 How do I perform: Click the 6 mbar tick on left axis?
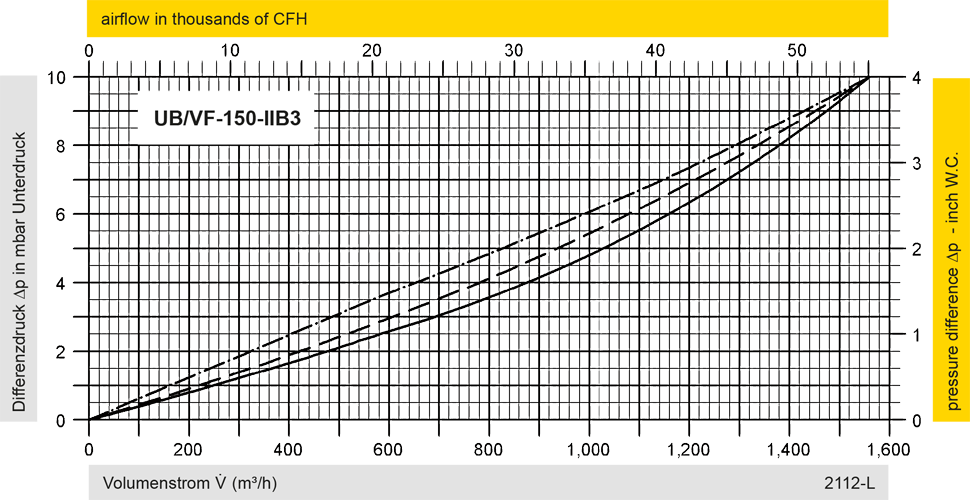click(61, 214)
